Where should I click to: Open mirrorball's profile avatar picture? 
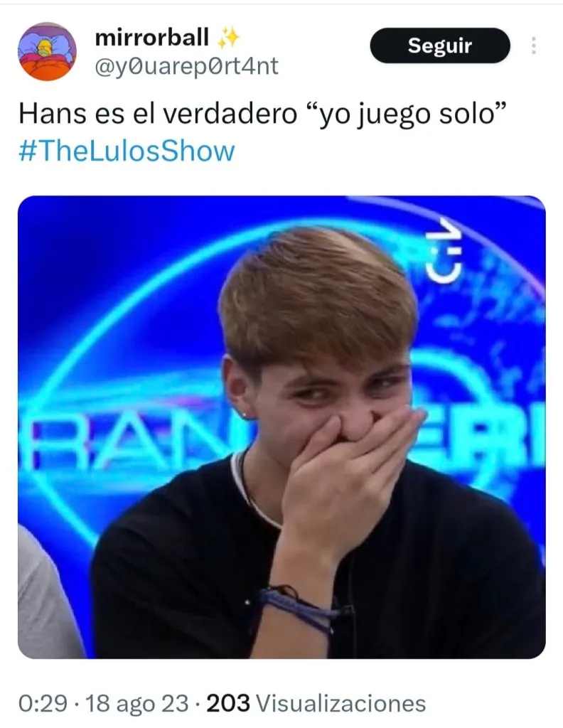pyautogui.click(x=47, y=51)
